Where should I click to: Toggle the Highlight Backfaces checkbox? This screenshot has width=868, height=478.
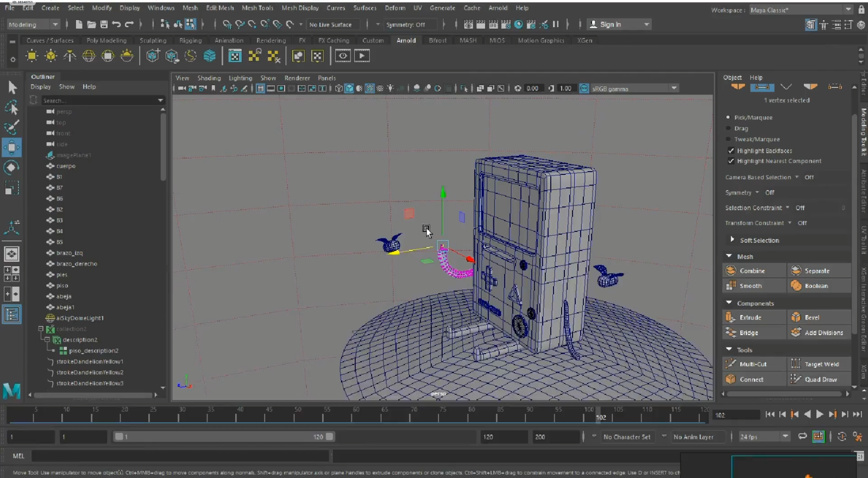[731, 150]
